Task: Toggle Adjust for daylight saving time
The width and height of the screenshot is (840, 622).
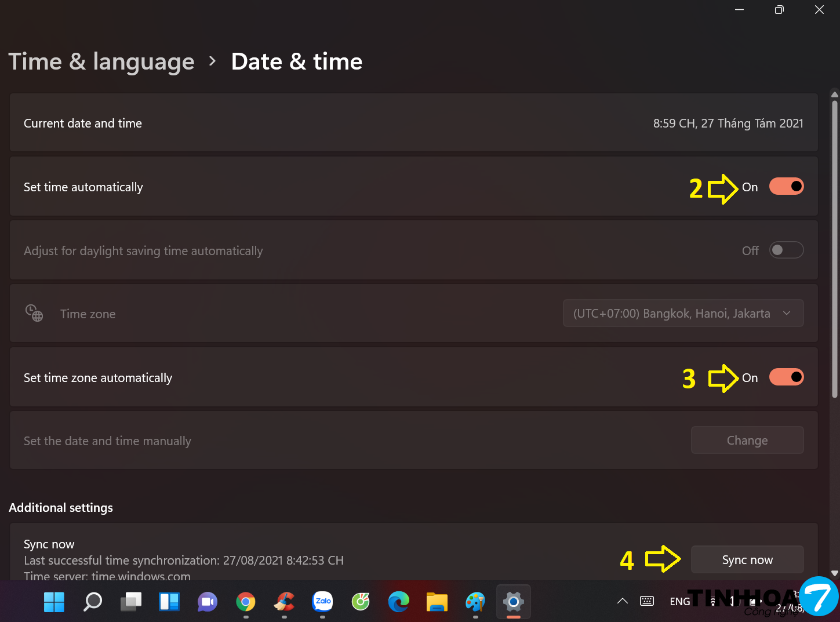Action: click(786, 250)
